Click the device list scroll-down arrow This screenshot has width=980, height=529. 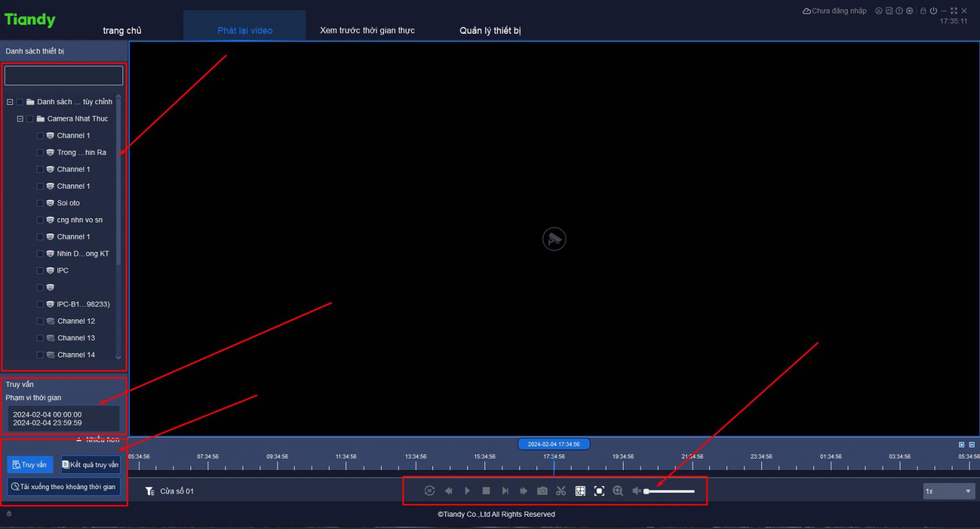tap(118, 357)
